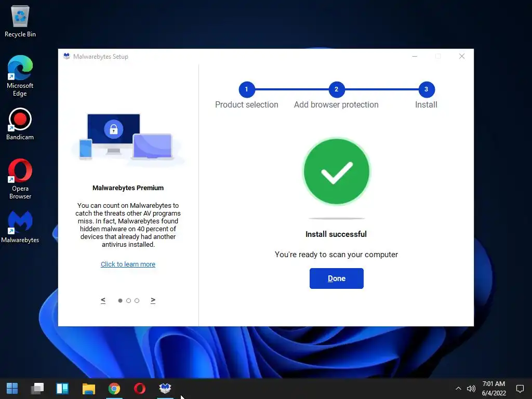The width and height of the screenshot is (532, 399).
Task: Launch Google Chrome from the taskbar
Action: coord(114,389)
